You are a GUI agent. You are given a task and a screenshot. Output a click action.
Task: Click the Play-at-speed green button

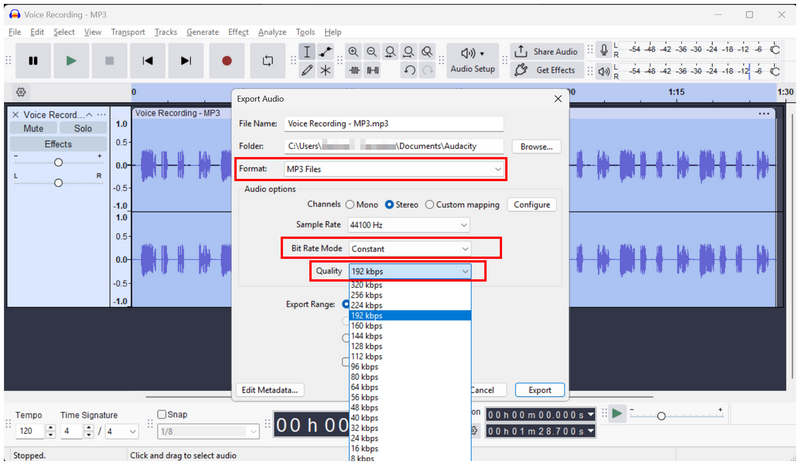coord(617,413)
